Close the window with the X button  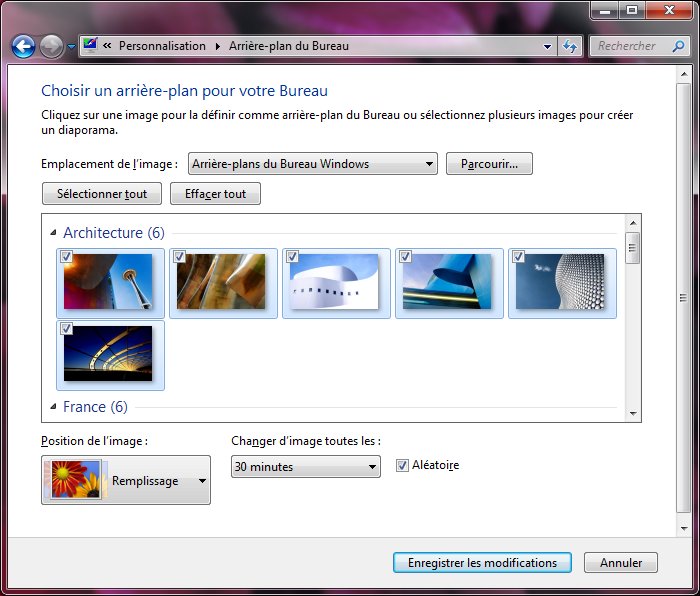tap(669, 10)
